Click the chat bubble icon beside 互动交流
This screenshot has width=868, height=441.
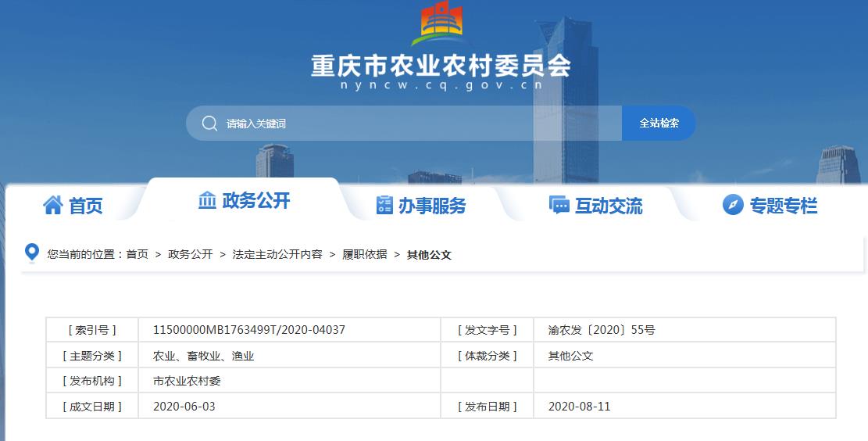pos(559,206)
